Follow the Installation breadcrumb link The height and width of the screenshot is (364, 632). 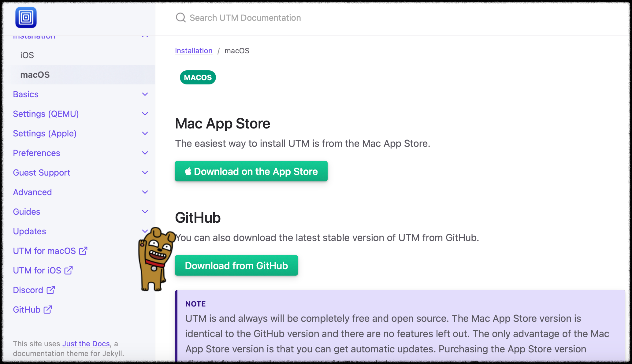point(193,51)
